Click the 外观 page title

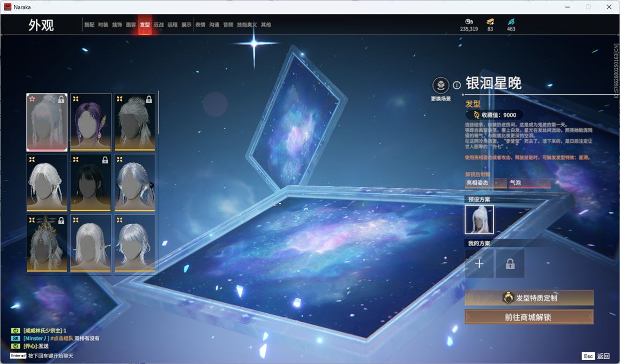(x=41, y=25)
